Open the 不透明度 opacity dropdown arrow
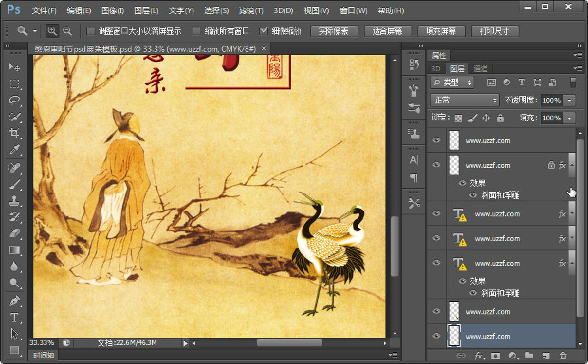This screenshot has height=364, width=588. (x=570, y=100)
